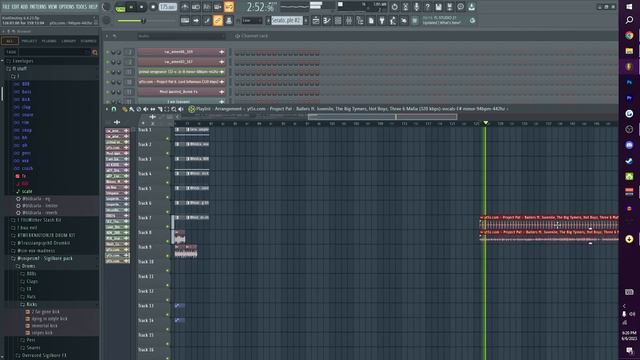Screen dimensions: 640x360
Task: Click plus on first channel row
Action: coord(222,52)
